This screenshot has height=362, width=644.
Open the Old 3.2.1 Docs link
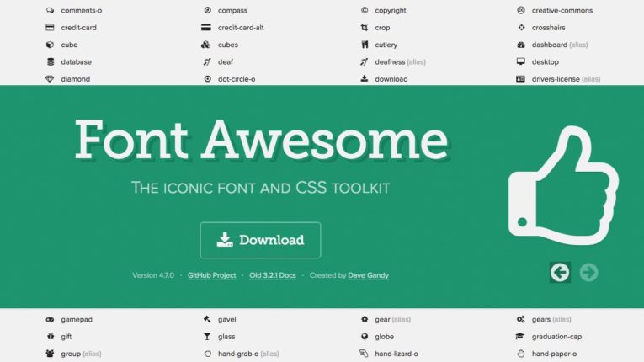273,275
